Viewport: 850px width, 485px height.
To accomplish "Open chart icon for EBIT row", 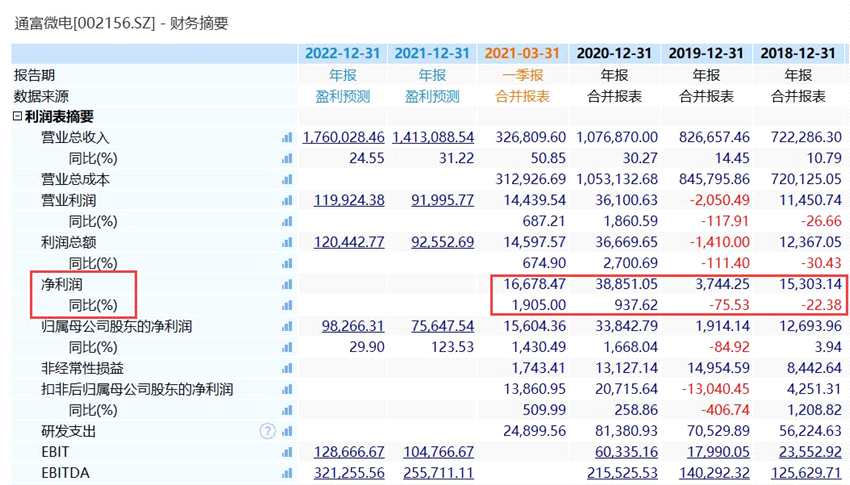I will pyautogui.click(x=287, y=452).
